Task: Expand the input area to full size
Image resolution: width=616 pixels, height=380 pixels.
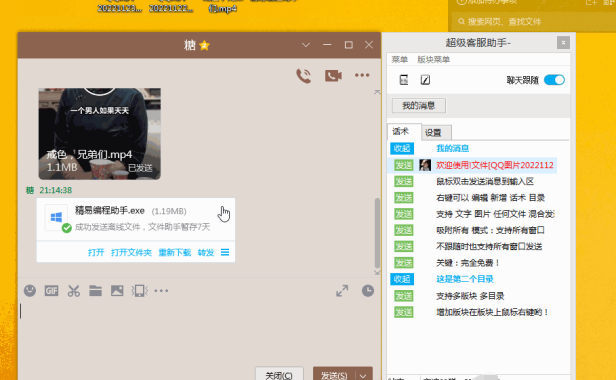Action: click(342, 291)
